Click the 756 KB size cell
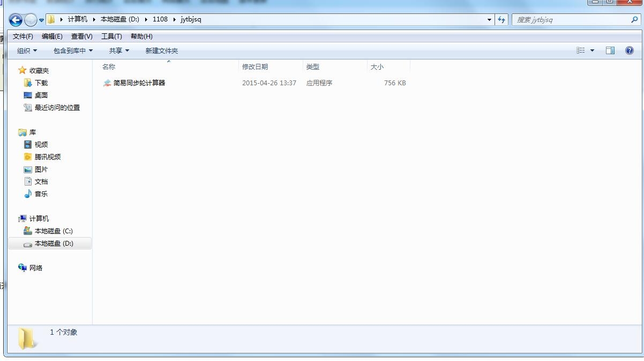This screenshot has width=644, height=361. 395,83
